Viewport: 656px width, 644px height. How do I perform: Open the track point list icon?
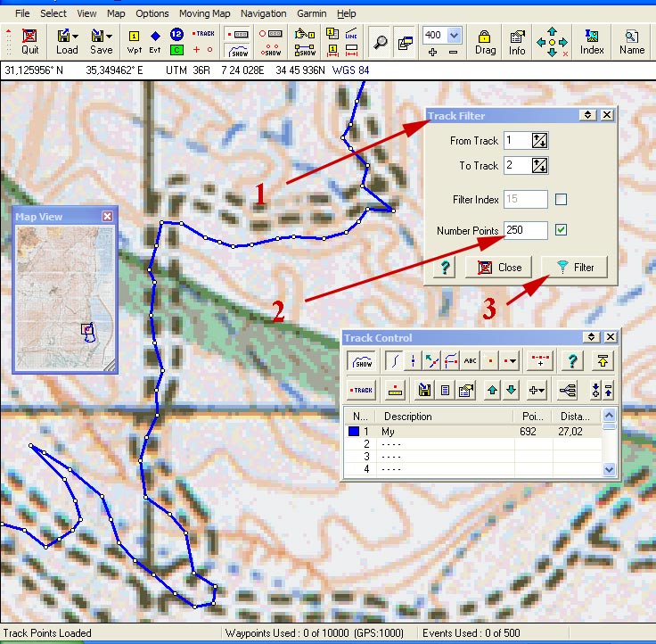point(445,391)
